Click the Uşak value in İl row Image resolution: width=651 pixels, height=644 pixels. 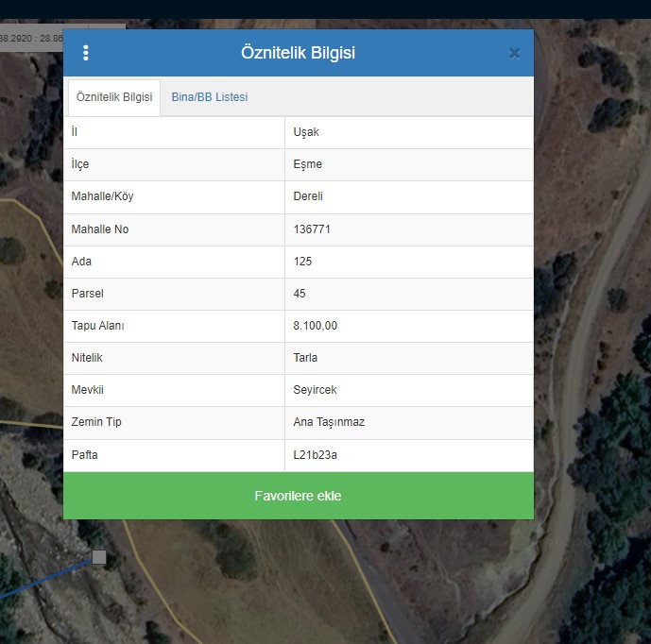[306, 132]
